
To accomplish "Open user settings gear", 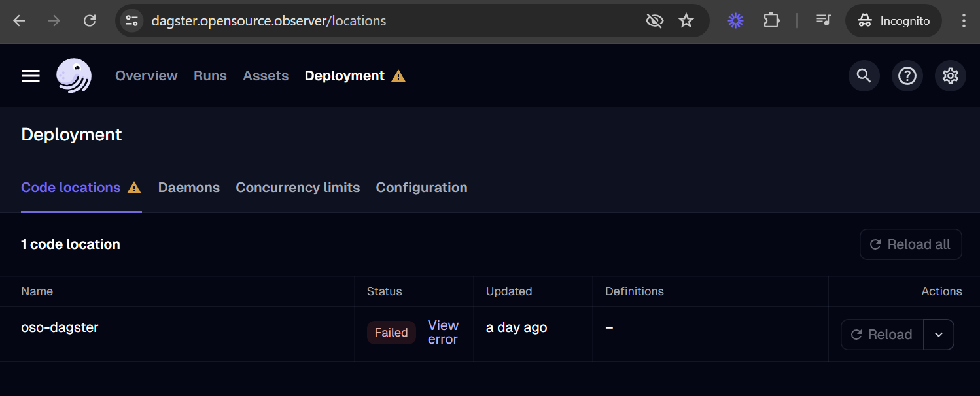I will coord(950,76).
